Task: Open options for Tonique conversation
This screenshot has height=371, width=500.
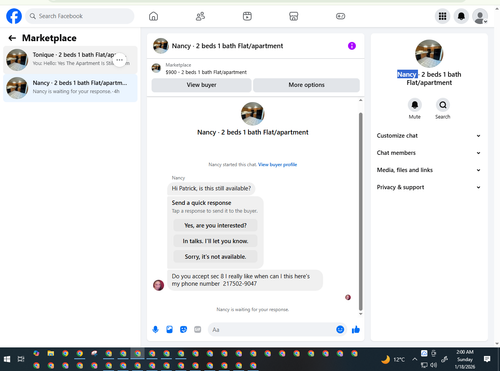Action: (x=120, y=60)
